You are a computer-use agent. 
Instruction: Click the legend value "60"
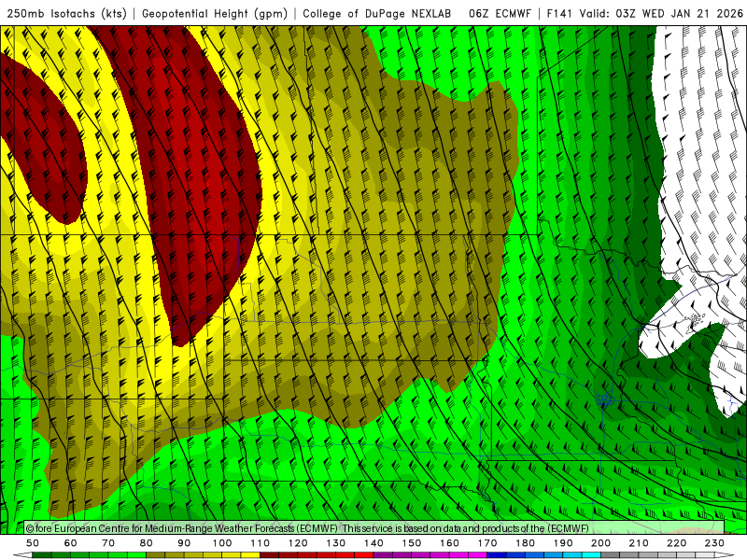click(71, 543)
